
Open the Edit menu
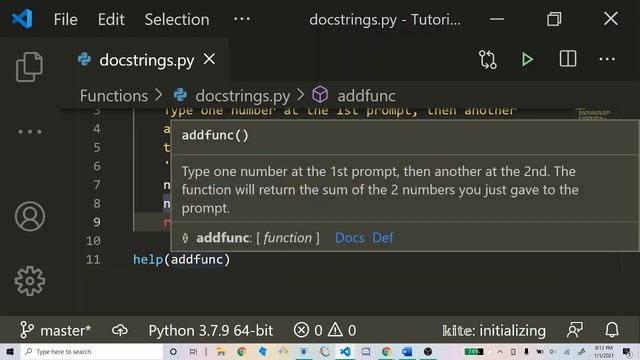point(111,19)
